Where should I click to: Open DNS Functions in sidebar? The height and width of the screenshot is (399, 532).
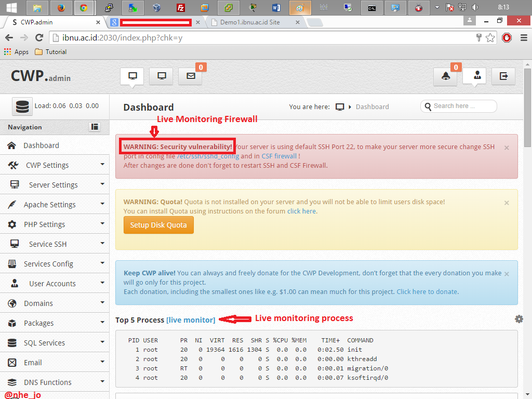click(55, 382)
